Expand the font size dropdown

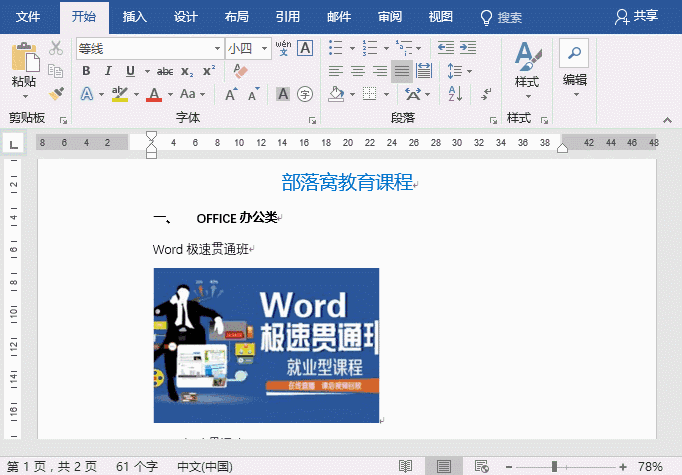[265, 48]
